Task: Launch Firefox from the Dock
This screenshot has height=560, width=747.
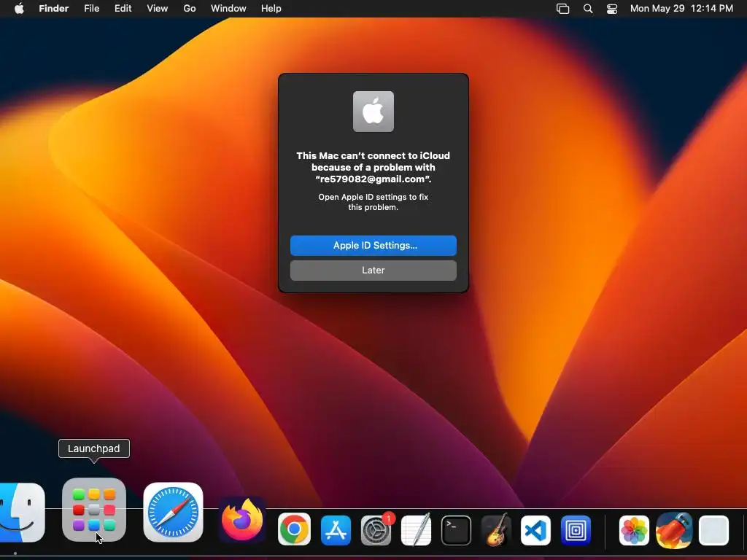Action: tap(242, 518)
